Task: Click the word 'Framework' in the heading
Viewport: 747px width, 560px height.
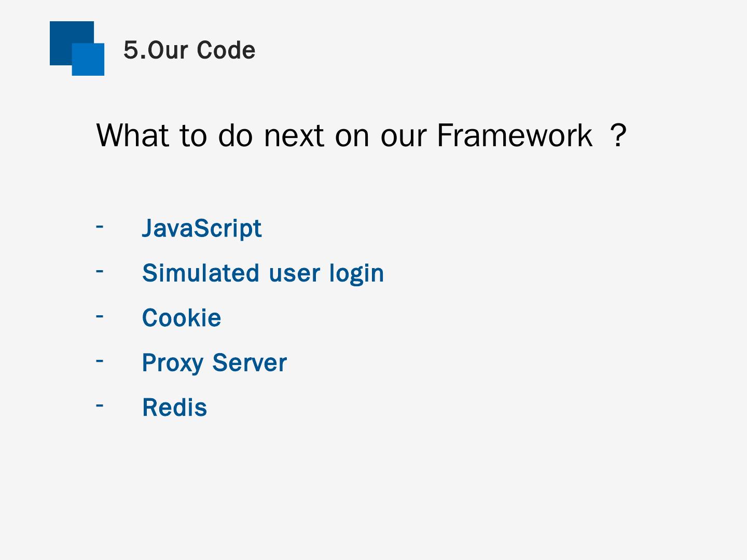Action: [515, 135]
